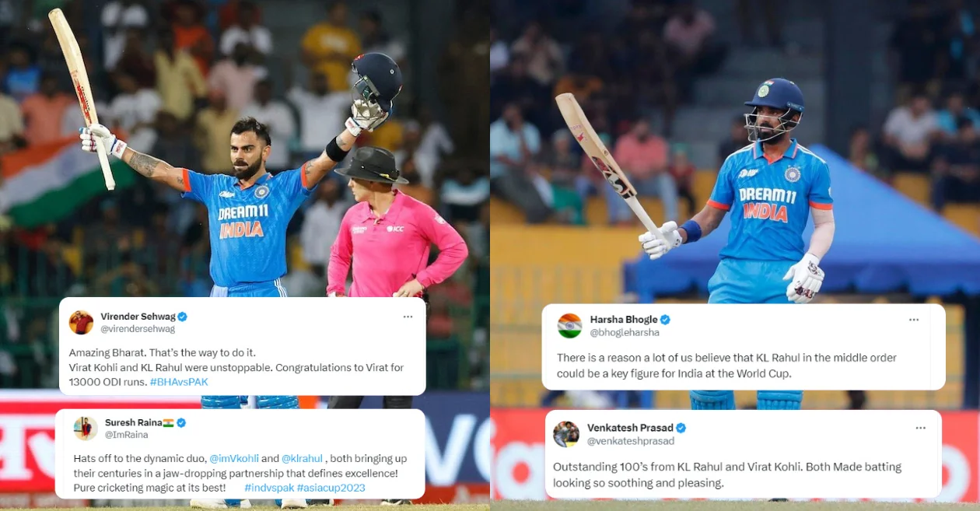Click Virender Sehwag's blue verified badge
The width and height of the screenshot is (980, 511).
click(x=182, y=317)
